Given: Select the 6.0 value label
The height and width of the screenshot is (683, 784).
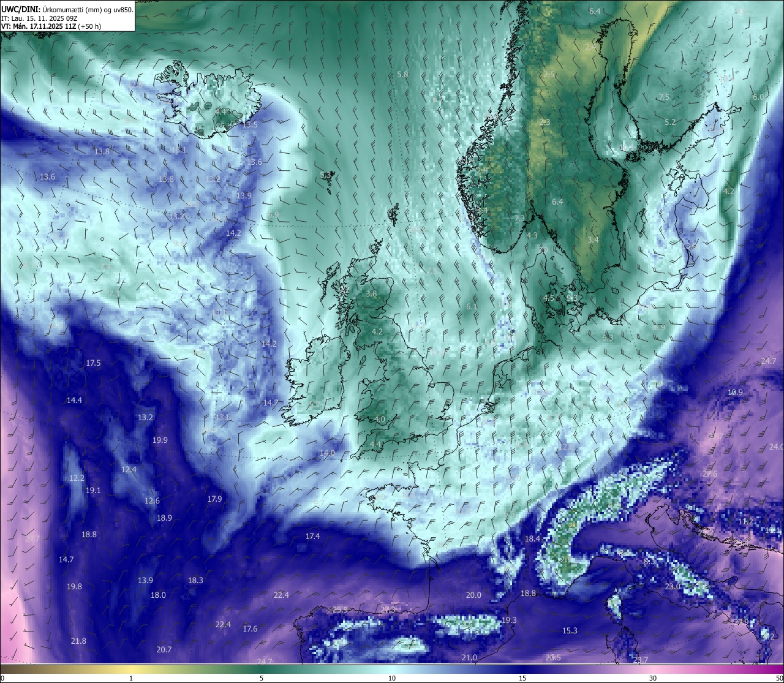Looking at the screenshot, I should coord(758,97).
